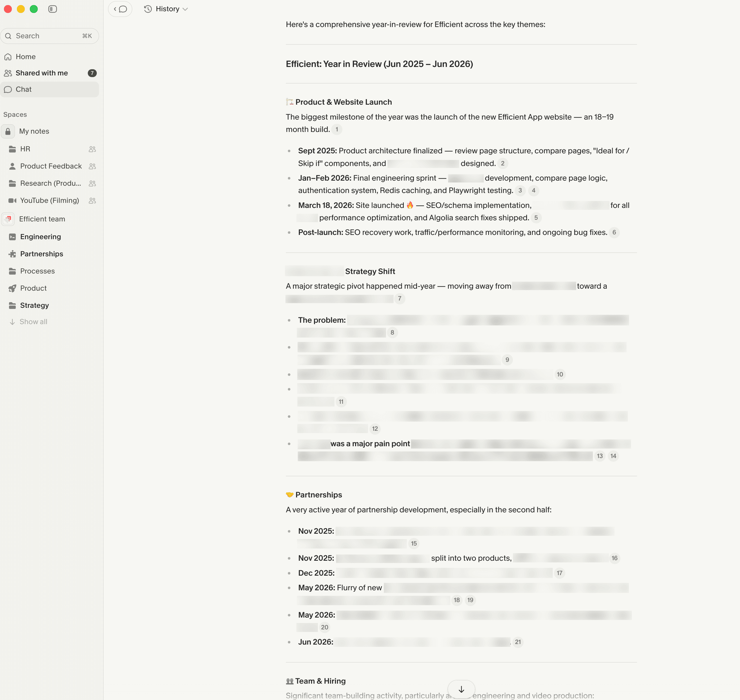Click the Product Feedback person icon
The image size is (740, 700).
coord(12,166)
